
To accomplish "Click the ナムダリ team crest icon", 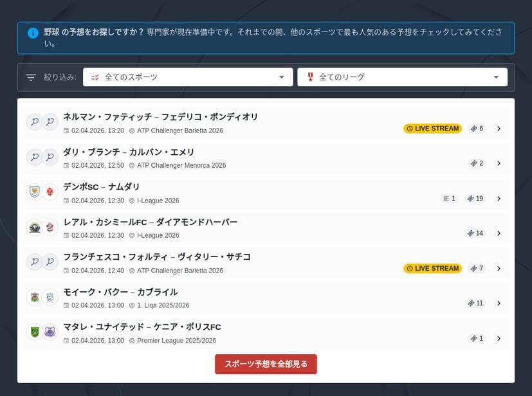I will coord(50,192).
